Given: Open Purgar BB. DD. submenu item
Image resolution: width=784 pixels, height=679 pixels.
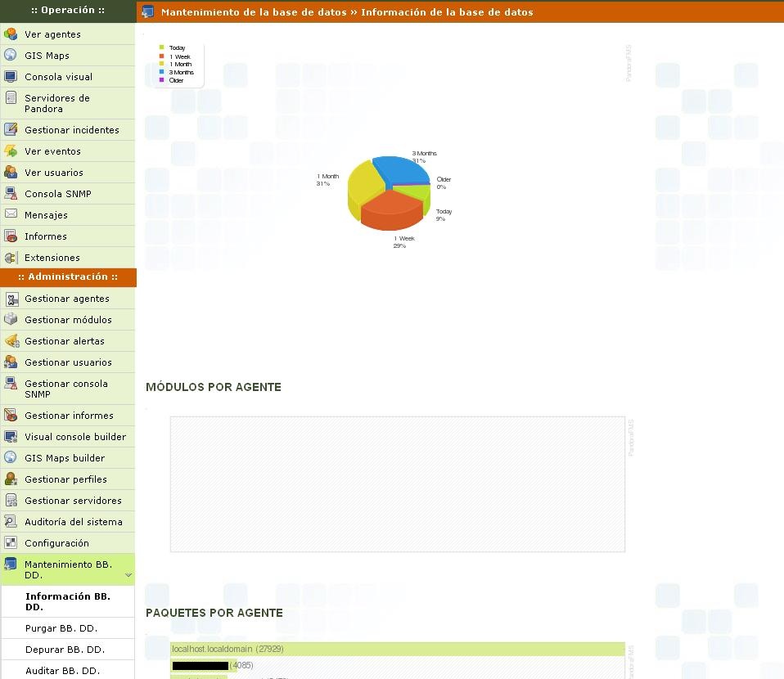Looking at the screenshot, I should (61, 628).
